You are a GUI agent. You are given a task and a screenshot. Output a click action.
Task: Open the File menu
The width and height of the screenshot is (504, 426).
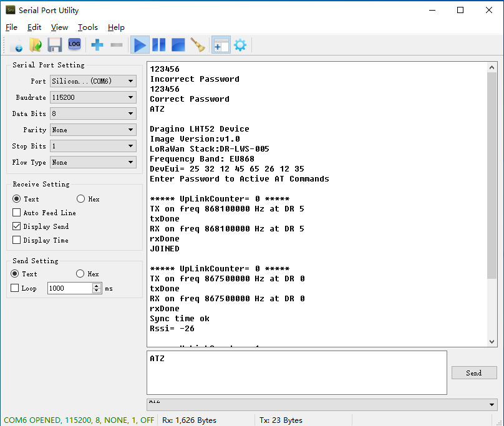pyautogui.click(x=12, y=27)
